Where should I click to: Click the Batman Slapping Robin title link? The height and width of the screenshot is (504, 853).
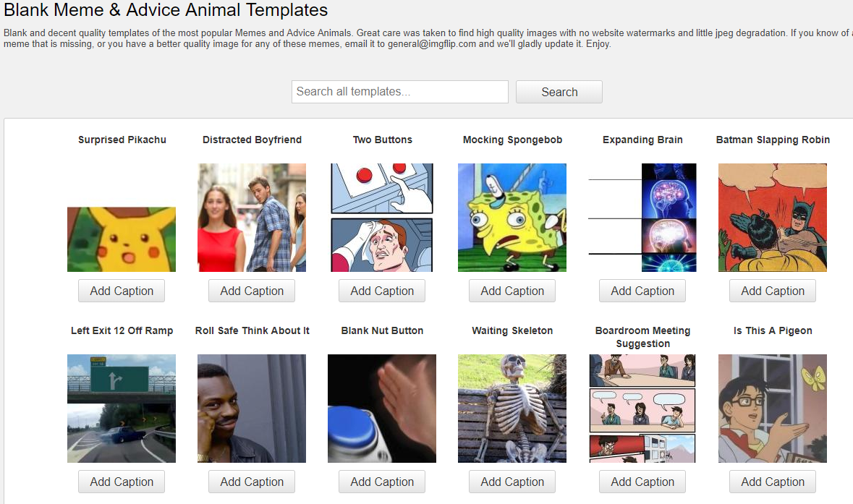point(773,140)
